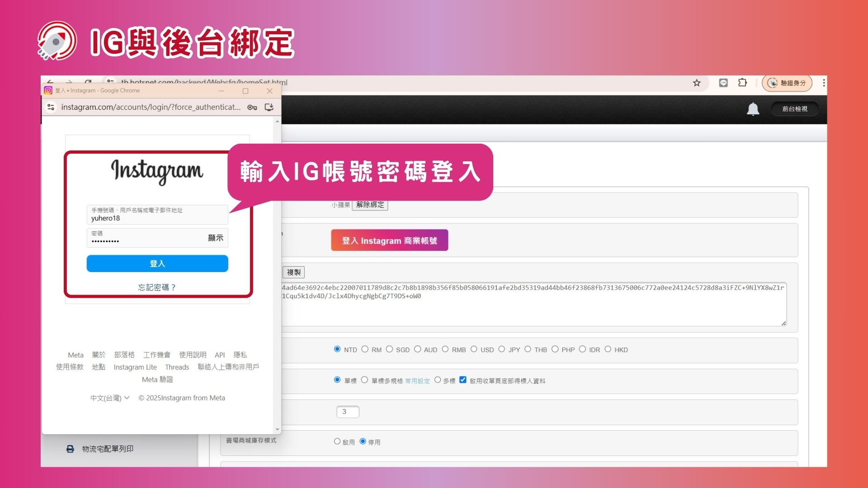Click the bookmark star icon in address bar
This screenshot has width=868, height=488.
pyautogui.click(x=697, y=83)
